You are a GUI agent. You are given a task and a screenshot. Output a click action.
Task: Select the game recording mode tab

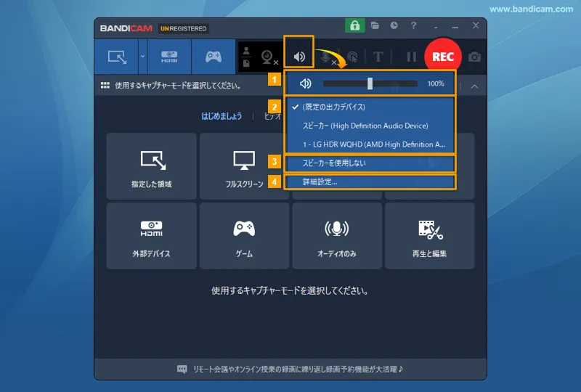[214, 57]
